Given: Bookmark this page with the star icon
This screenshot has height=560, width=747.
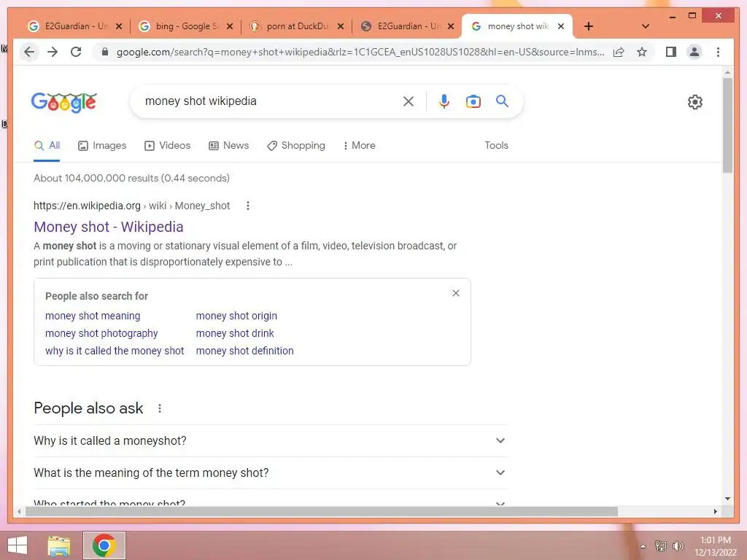Looking at the screenshot, I should point(642,52).
